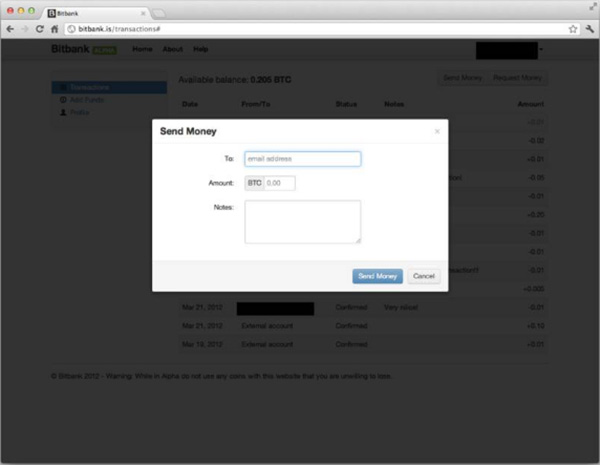The width and height of the screenshot is (600, 465).
Task: Focus the Notes text area
Action: (302, 222)
